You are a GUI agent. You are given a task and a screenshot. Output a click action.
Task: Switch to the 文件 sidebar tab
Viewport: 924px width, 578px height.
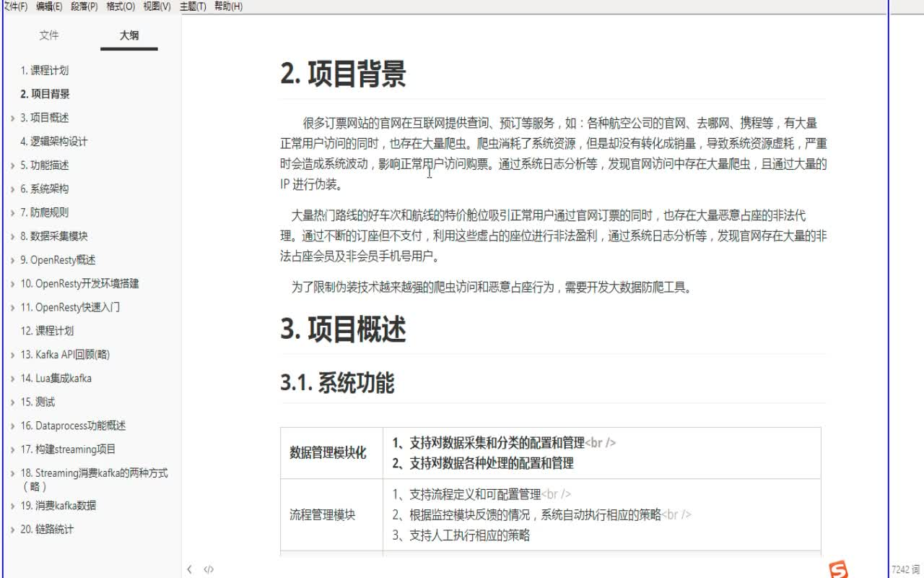(49, 35)
